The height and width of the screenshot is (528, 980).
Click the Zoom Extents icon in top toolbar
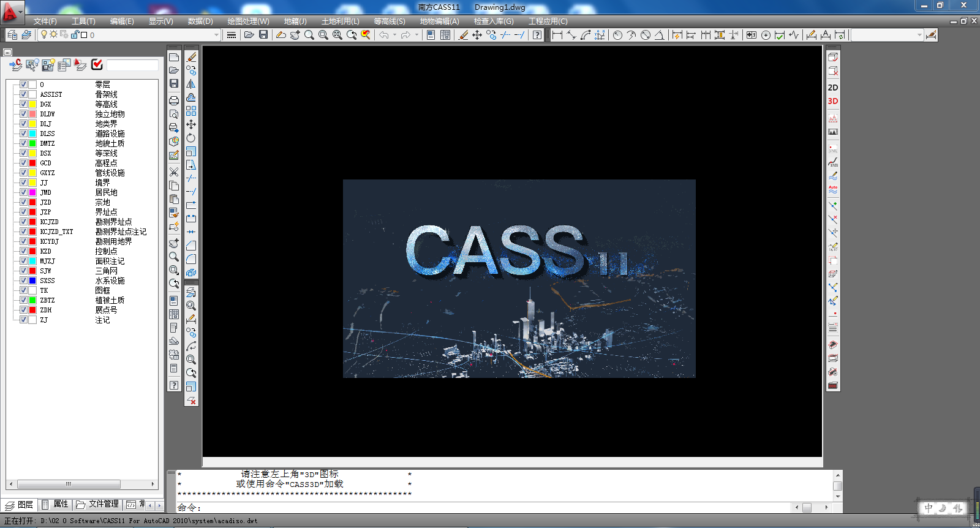coord(337,35)
